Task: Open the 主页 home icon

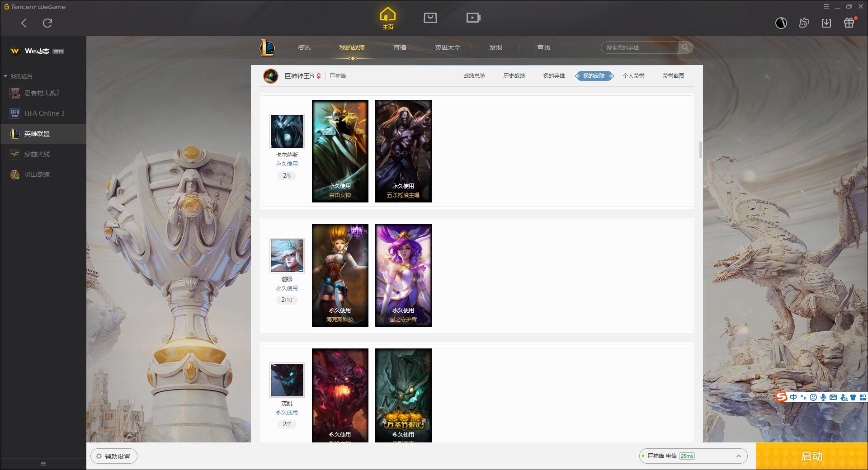Action: point(388,18)
